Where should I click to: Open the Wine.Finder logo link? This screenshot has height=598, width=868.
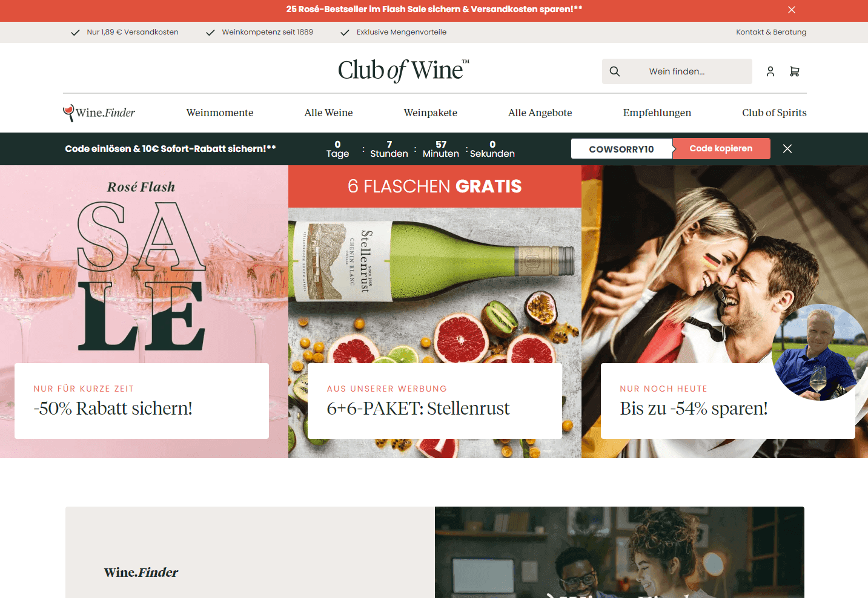click(x=99, y=113)
